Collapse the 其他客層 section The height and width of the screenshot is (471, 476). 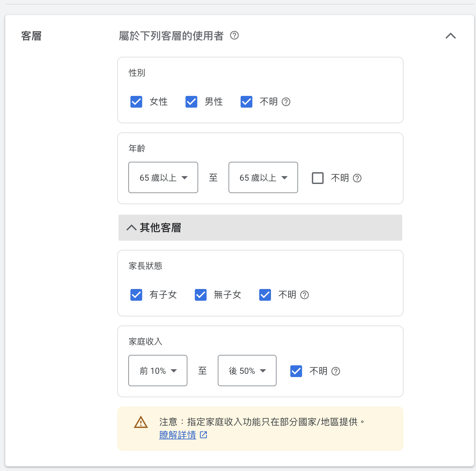click(x=132, y=228)
